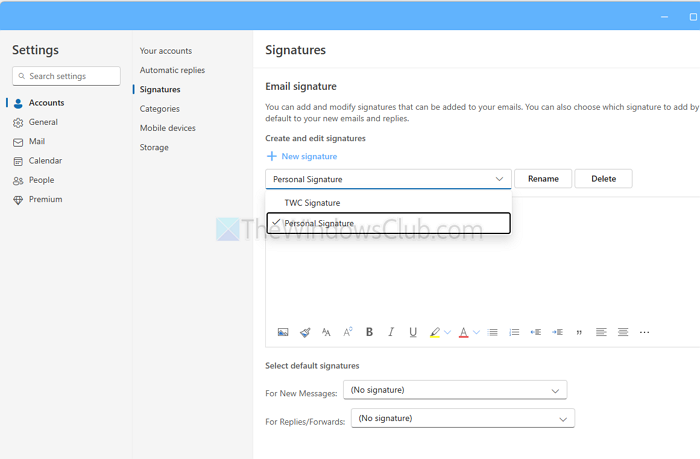Toggle italic formatting
Viewport: 700px width, 459px height.
point(391,332)
